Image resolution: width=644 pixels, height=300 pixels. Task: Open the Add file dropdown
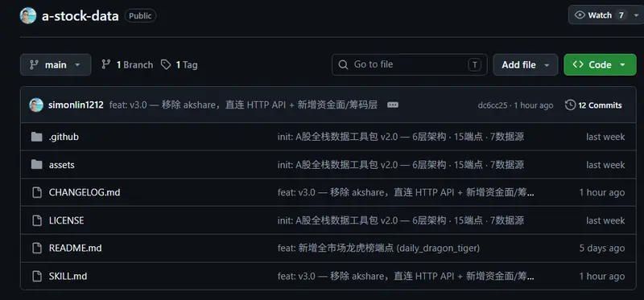tap(526, 65)
